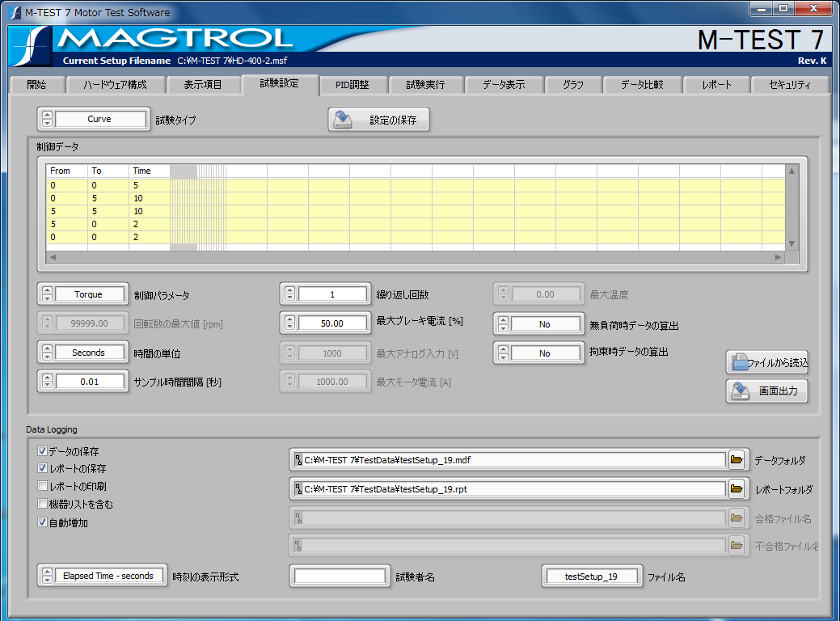Enable the 機器リストを含む checkbox
The image size is (840, 621).
(x=42, y=504)
